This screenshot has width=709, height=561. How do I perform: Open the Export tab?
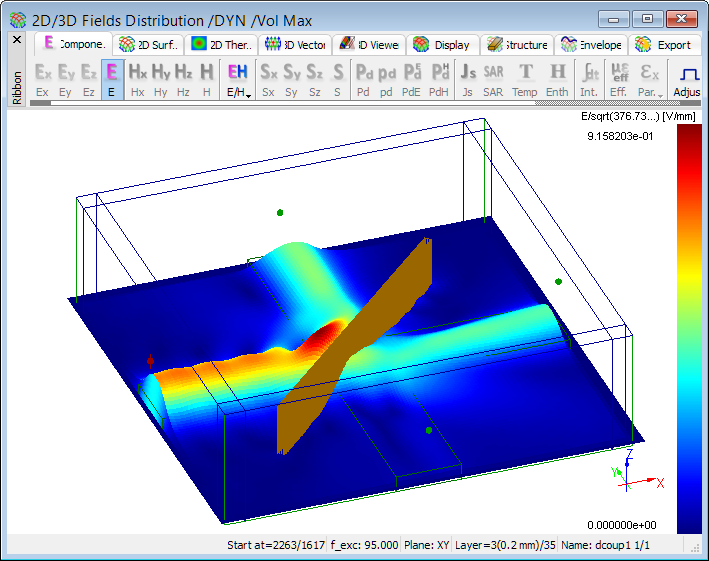(663, 45)
